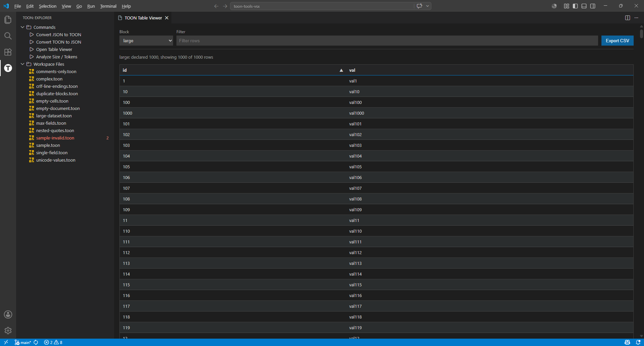Select the TOON Table Viewer tab

[x=143, y=18]
